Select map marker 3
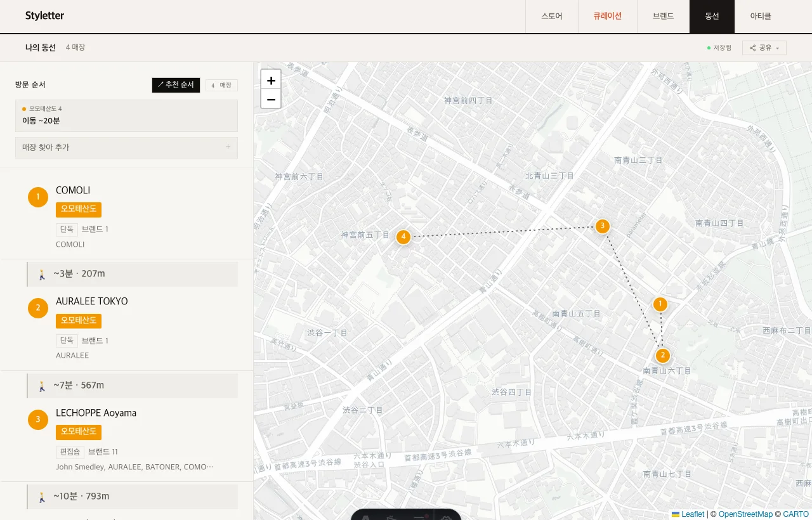This screenshot has width=812, height=520. [x=602, y=226]
